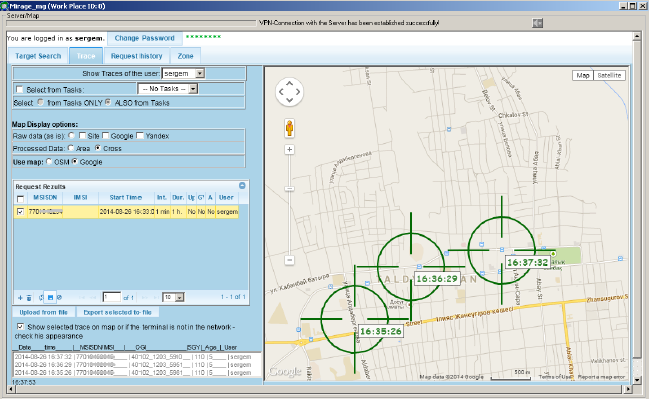
Task: Select the 2014-08-26 16:37:32 trace log line
Action: [x=133, y=357]
